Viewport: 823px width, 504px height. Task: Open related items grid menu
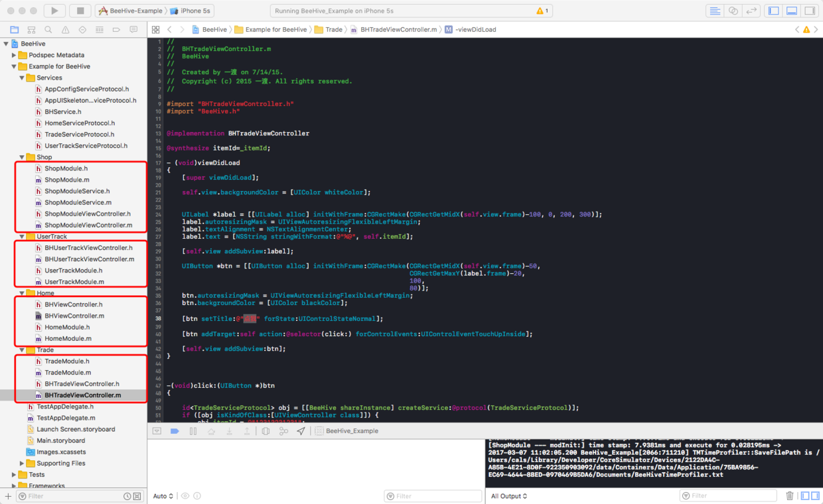(155, 30)
